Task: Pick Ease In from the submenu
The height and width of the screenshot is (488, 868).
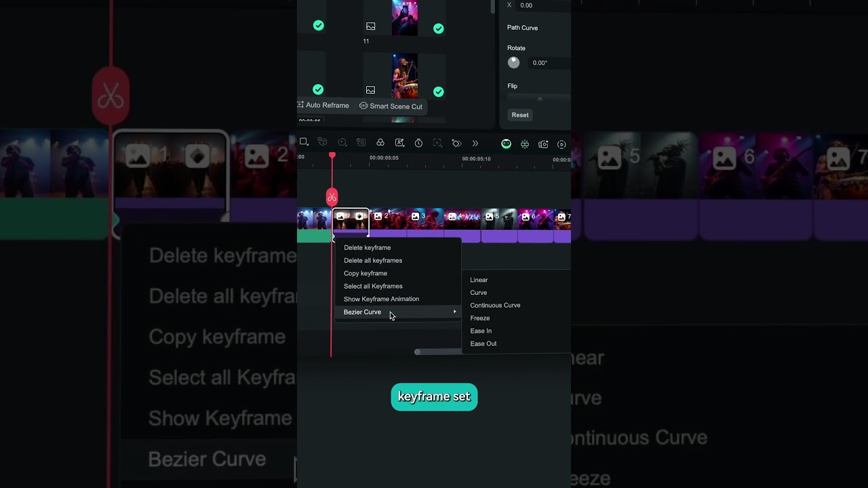Action: [x=481, y=331]
